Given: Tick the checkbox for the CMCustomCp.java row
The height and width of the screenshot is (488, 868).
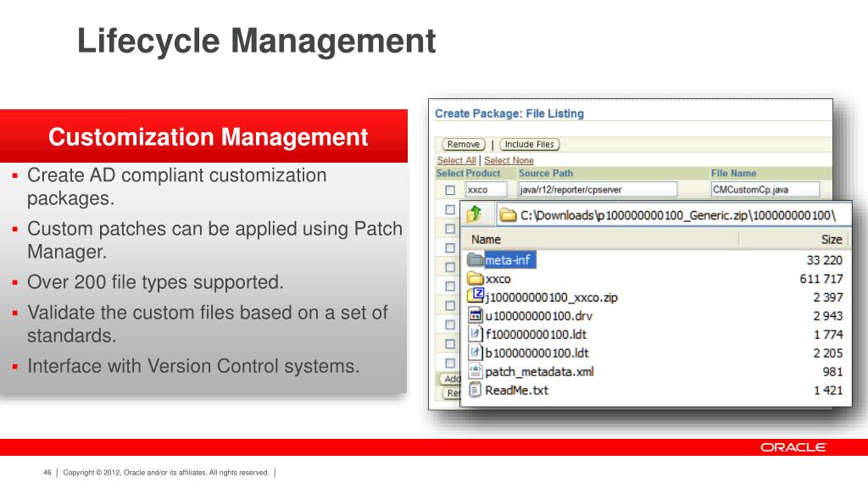Looking at the screenshot, I should 450,190.
